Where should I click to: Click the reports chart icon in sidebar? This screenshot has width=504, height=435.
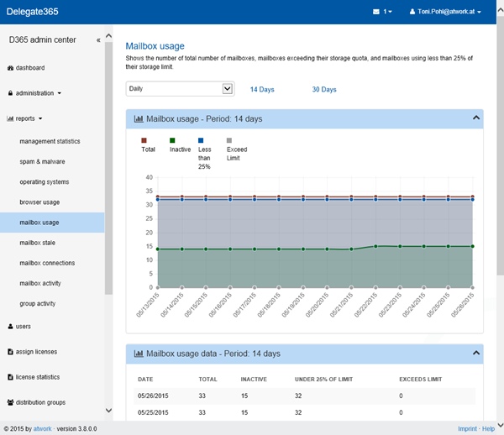click(x=10, y=119)
